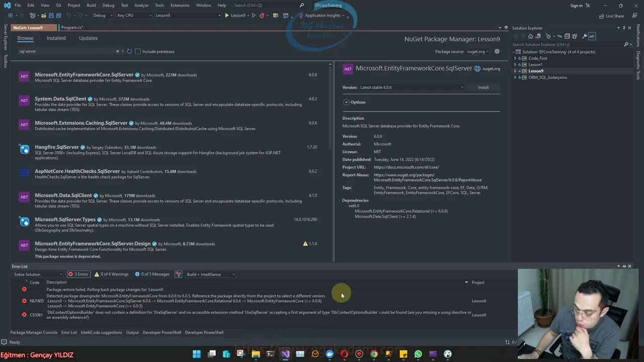The image size is (644, 362).
Task: Toggle the 0 of 6 Warnings filter
Action: 111,274
